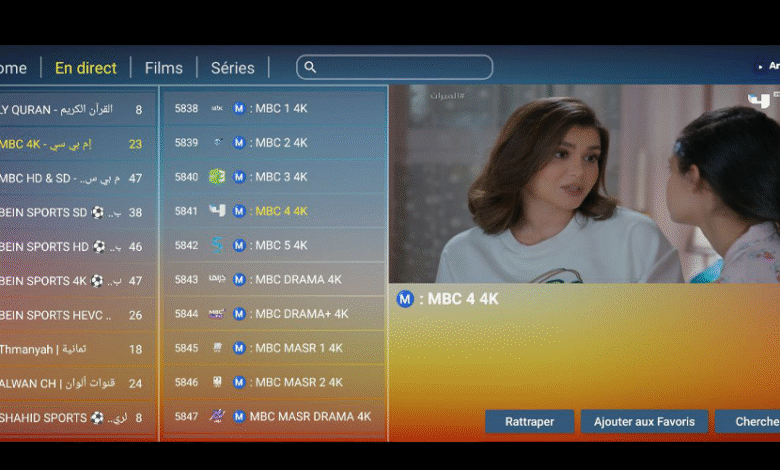Viewport: 780px width, 470px height.
Task: Open the Séries tab
Action: click(x=232, y=68)
